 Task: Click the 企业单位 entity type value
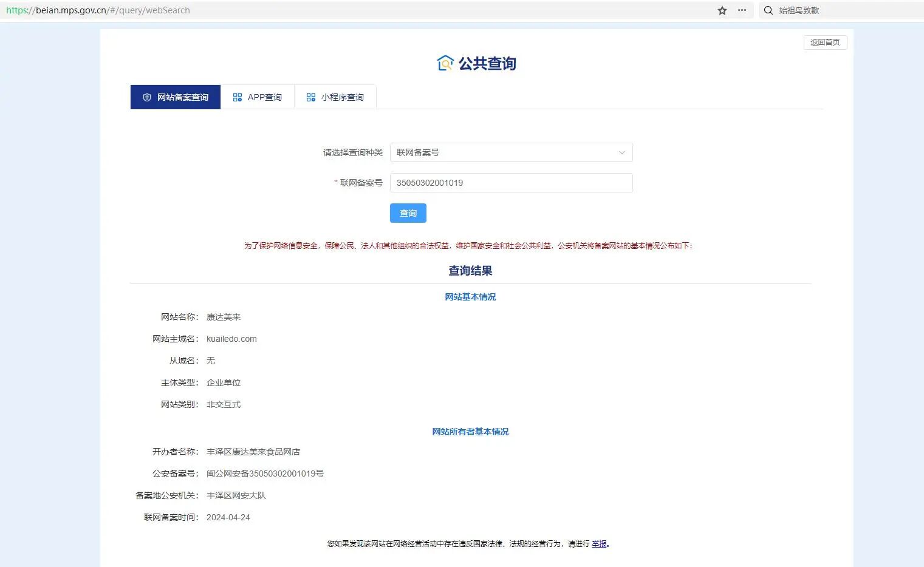click(224, 382)
